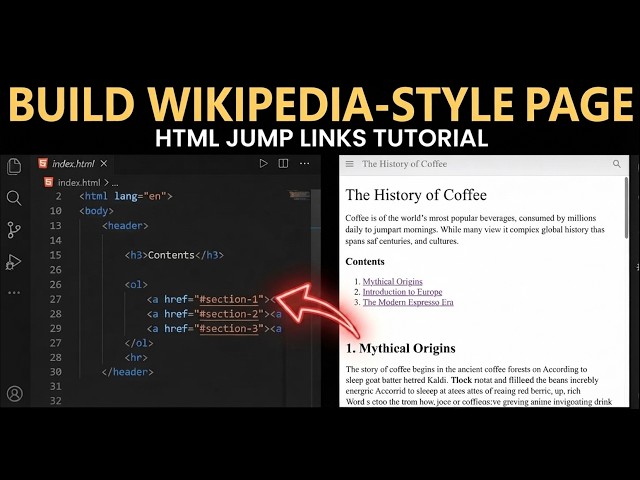Click the closing </ol> tag

coord(139,343)
